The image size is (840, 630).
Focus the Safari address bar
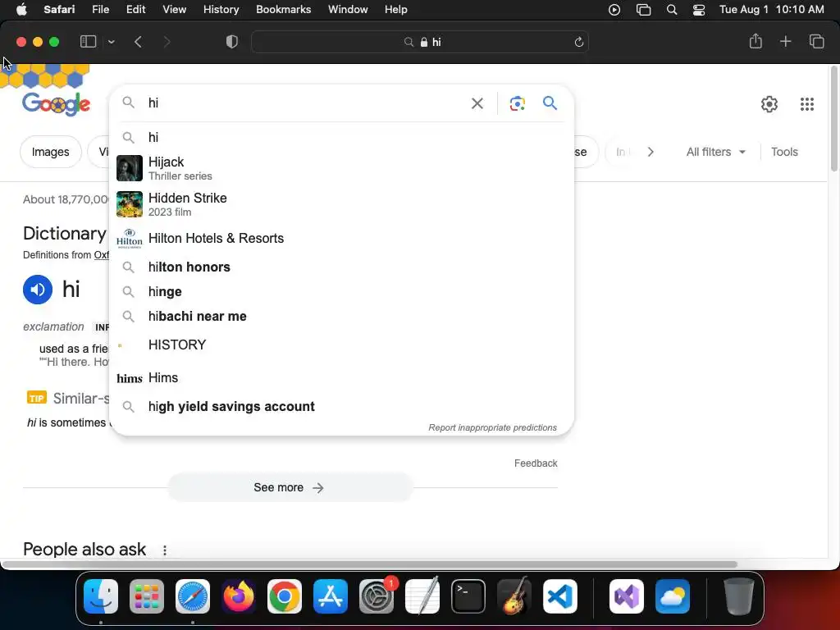tap(420, 42)
